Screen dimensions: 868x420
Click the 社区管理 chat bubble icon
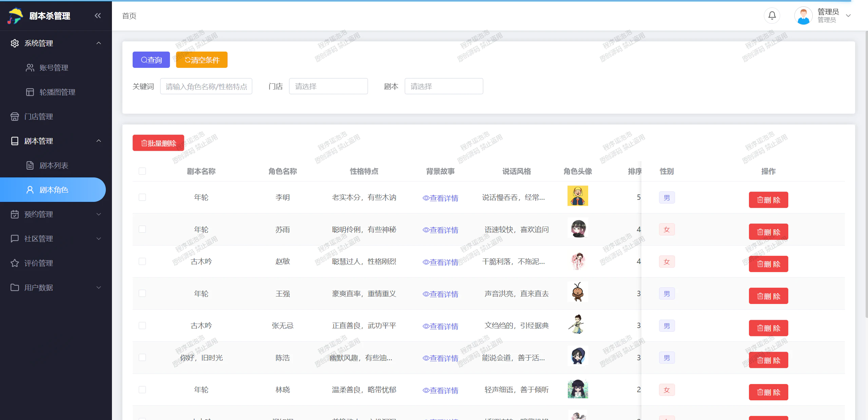tap(15, 238)
